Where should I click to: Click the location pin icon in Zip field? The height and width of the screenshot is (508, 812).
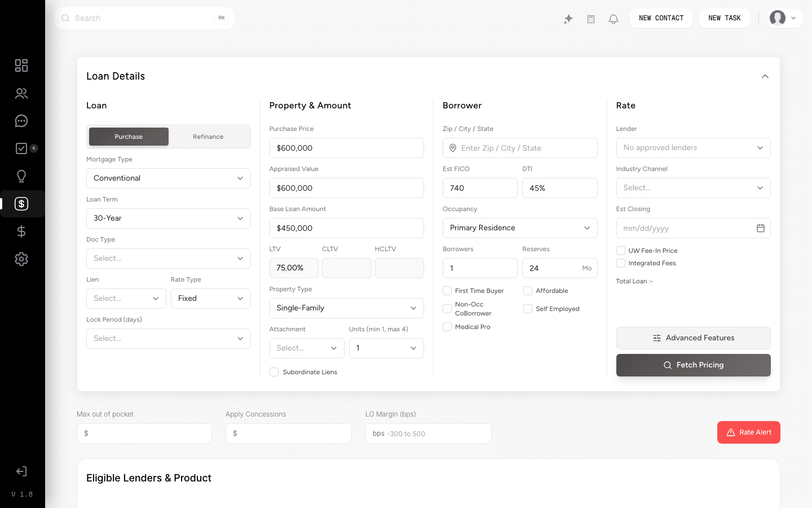click(x=453, y=148)
